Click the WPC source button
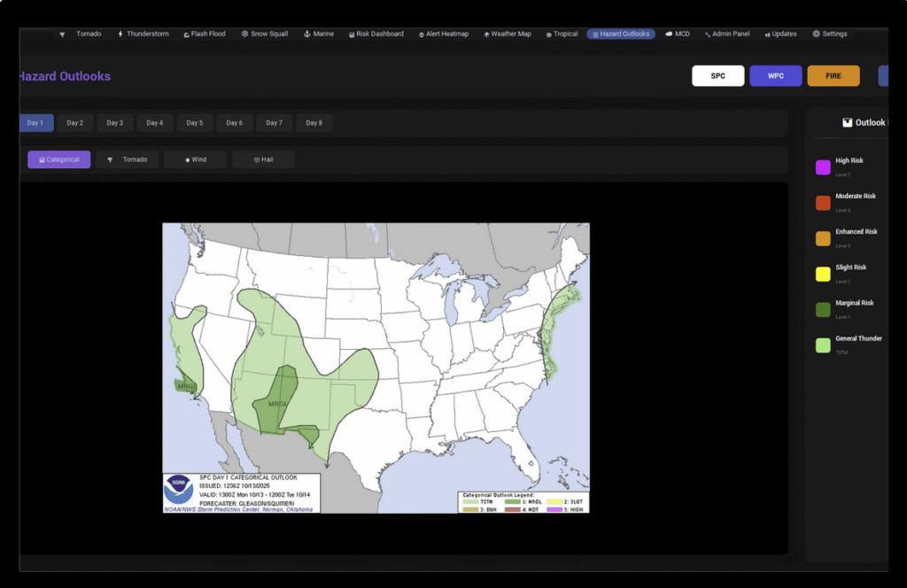Screen dimensions: 907x588 pos(776,76)
